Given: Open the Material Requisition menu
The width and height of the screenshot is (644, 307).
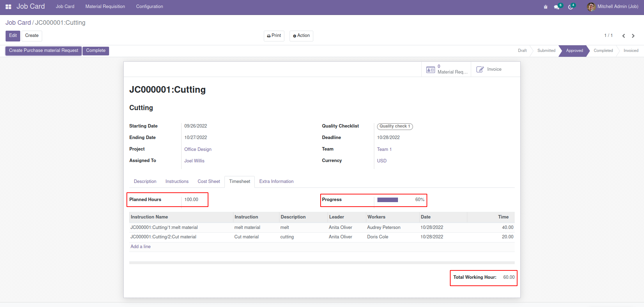Looking at the screenshot, I should 105,7.
